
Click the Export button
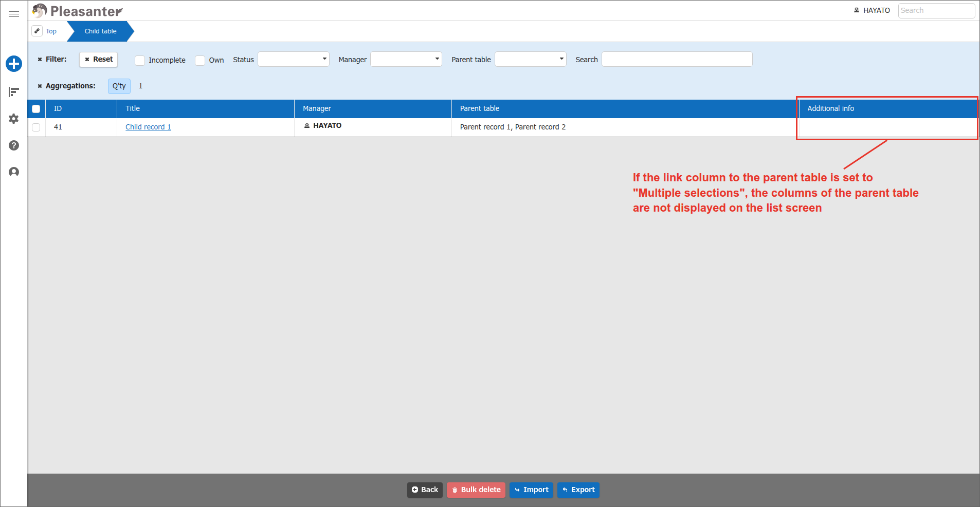coord(578,490)
